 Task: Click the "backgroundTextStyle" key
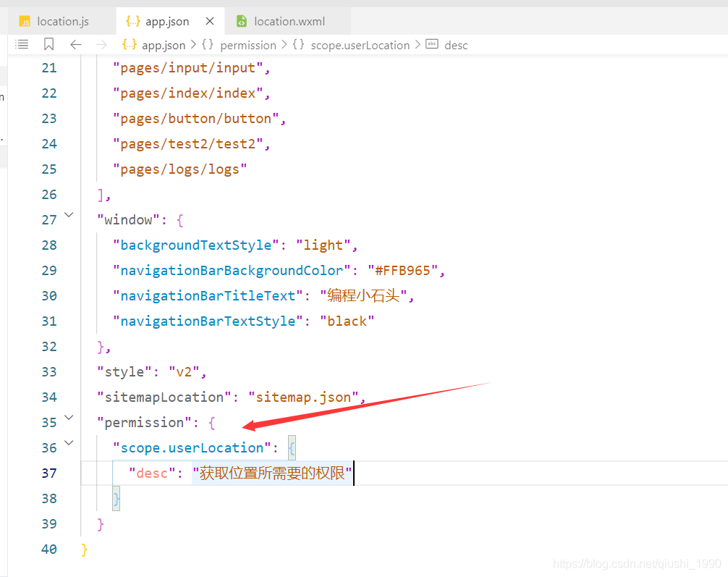pos(196,245)
